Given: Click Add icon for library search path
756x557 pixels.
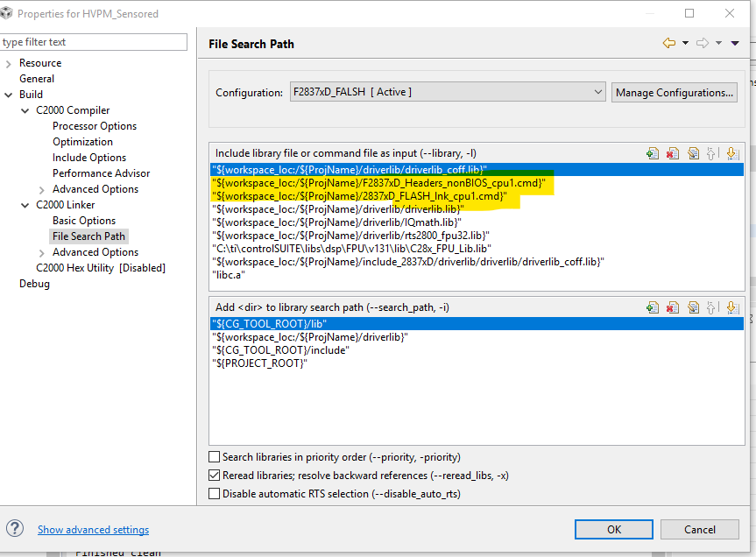Looking at the screenshot, I should [653, 307].
